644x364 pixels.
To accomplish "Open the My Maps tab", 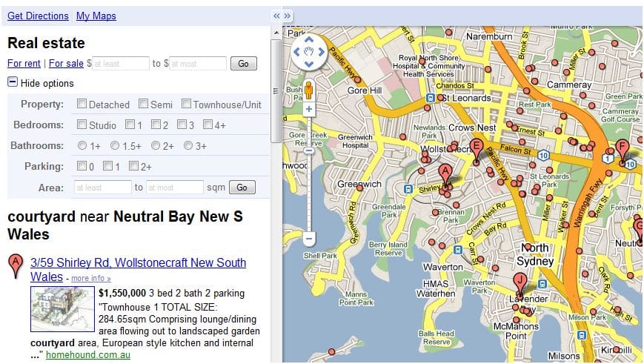I will (96, 16).
